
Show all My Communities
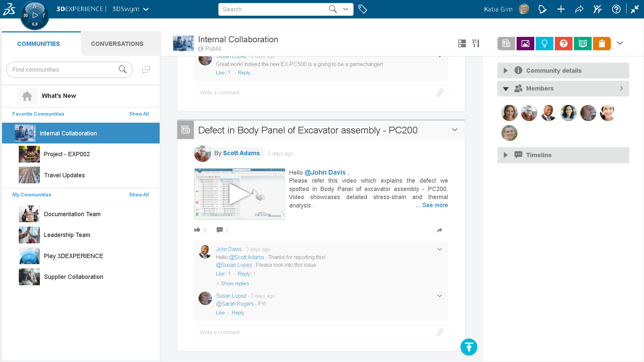[139, 195]
